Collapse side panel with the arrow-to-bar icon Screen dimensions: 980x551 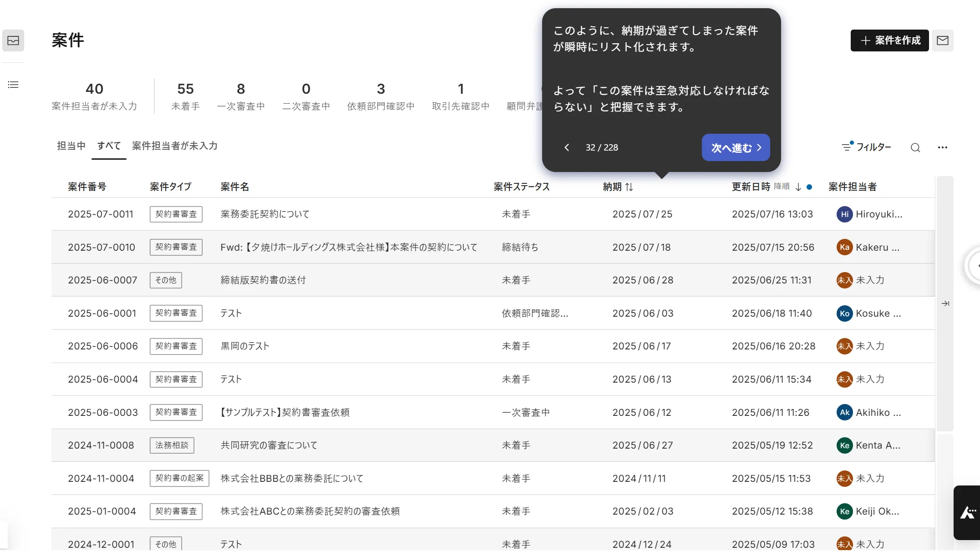coord(945,303)
